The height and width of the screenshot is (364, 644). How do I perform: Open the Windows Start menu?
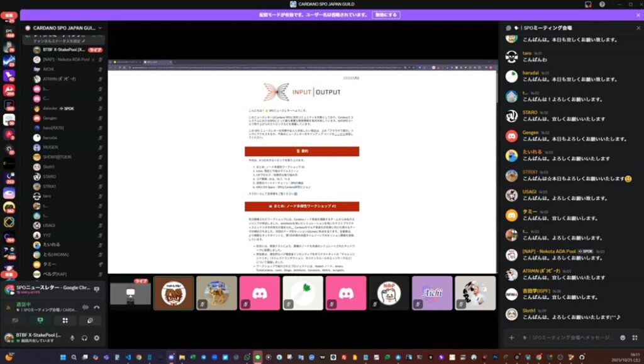coord(62,357)
